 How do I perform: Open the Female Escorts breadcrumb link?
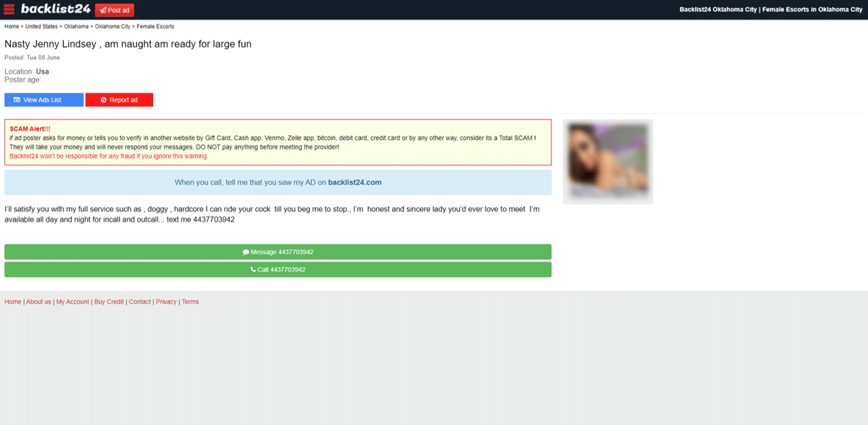pyautogui.click(x=155, y=26)
